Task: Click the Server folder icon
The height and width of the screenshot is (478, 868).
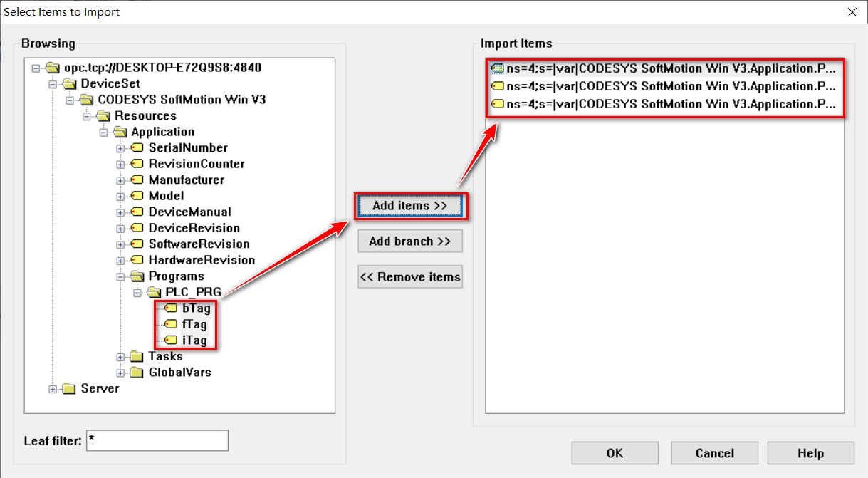Action: point(70,388)
